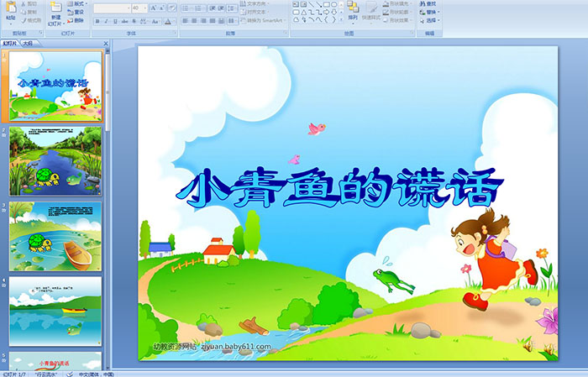588x377 pixels.
Task: Select the turtle and river slide thumbnail
Action: 55,160
